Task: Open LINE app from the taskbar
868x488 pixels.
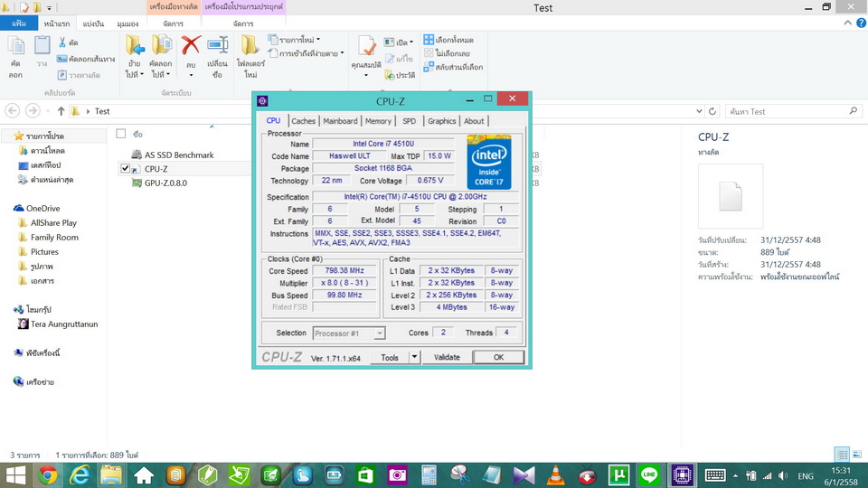Action: 649,475
